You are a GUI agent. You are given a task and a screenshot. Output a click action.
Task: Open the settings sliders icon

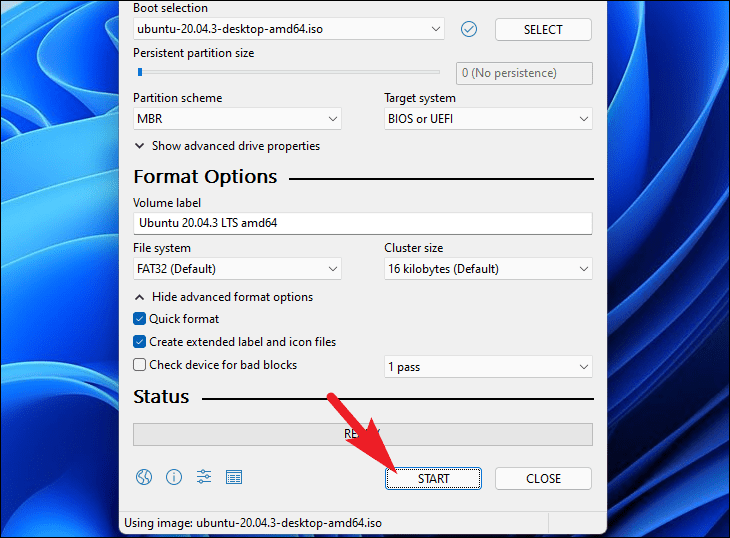(x=204, y=477)
